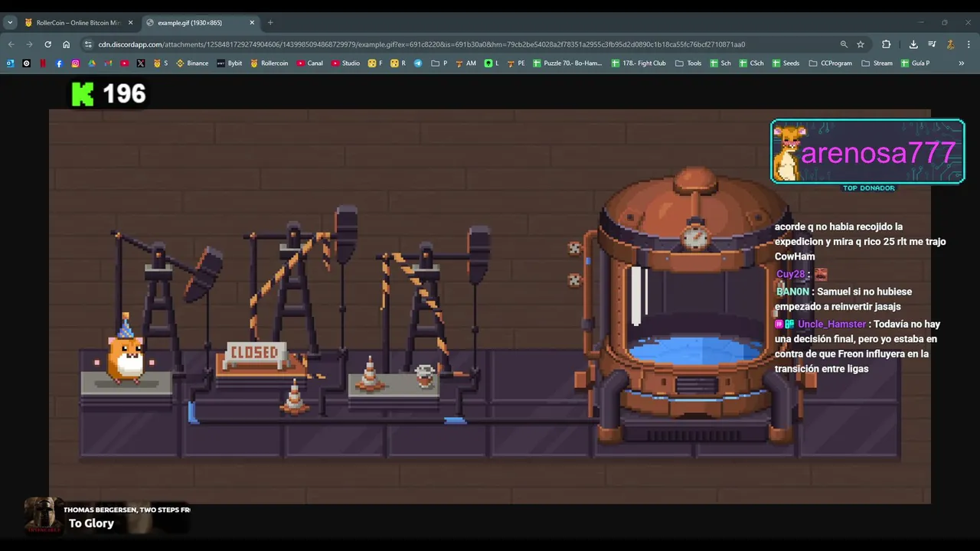This screenshot has width=980, height=551.
Task: Open the S hamster bookmark
Action: 161,64
